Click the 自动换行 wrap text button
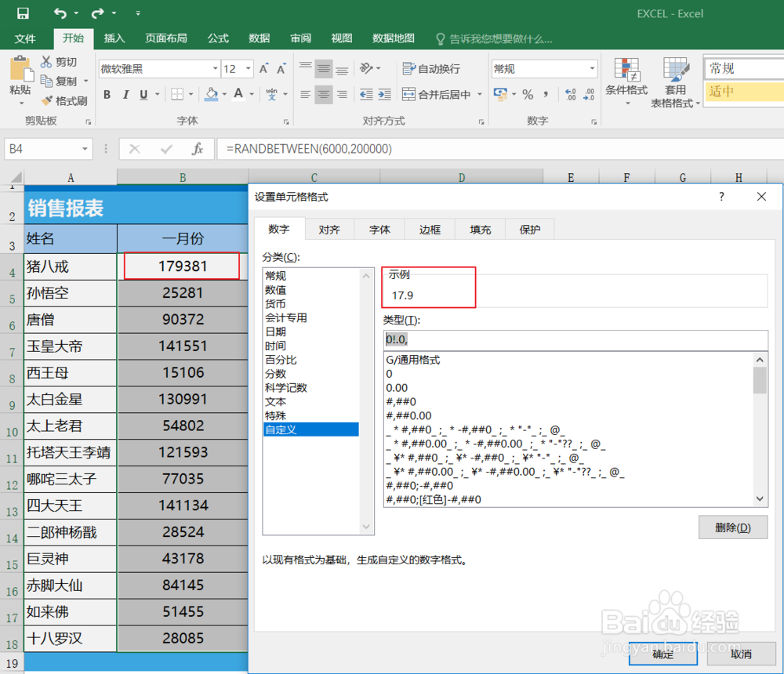The height and width of the screenshot is (674, 784). coord(431,68)
